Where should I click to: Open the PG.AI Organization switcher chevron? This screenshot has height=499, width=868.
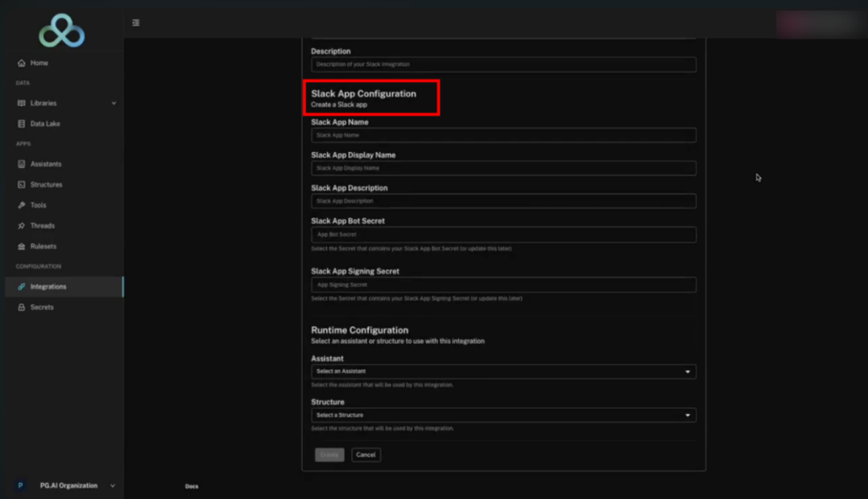[x=113, y=485]
